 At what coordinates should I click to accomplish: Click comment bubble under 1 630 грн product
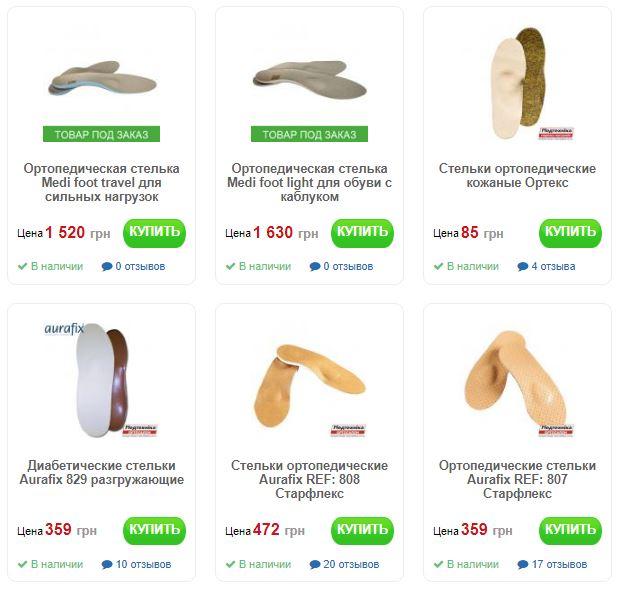coord(315,266)
